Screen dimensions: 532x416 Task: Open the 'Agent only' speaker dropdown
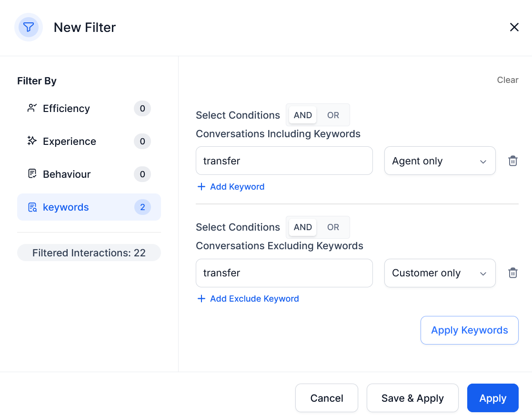440,161
